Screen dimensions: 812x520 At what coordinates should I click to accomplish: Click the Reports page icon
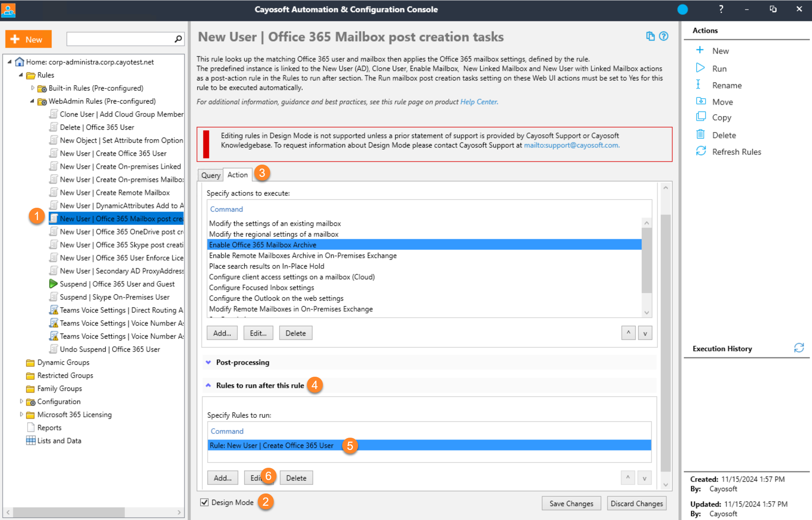(x=30, y=427)
